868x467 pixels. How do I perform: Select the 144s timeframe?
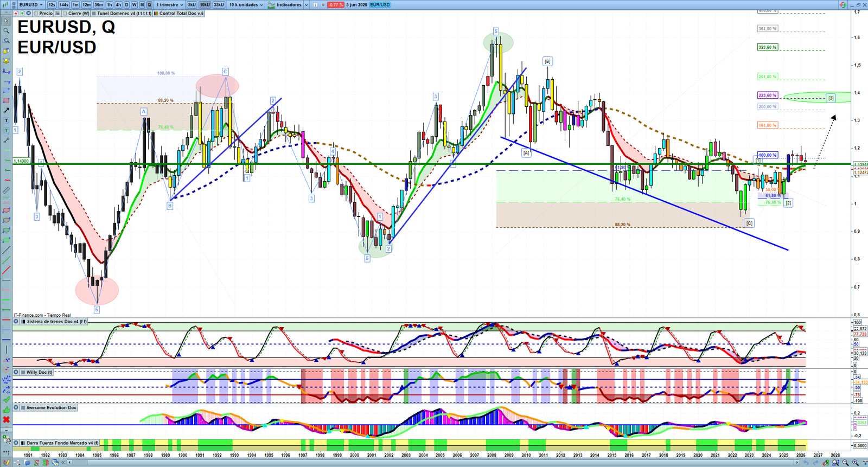[63, 4]
